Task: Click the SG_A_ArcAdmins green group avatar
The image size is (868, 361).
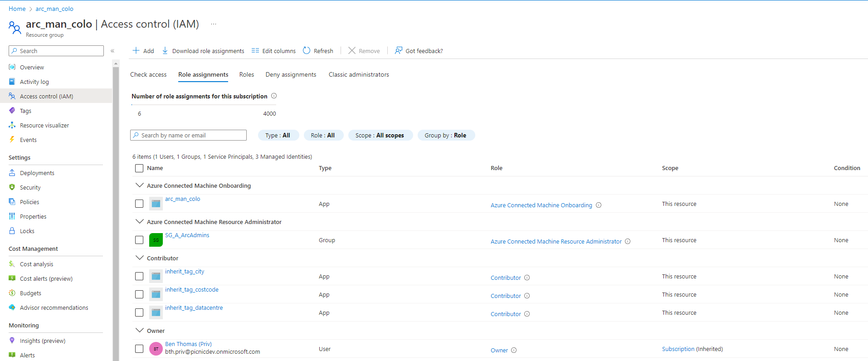Action: pyautogui.click(x=156, y=240)
